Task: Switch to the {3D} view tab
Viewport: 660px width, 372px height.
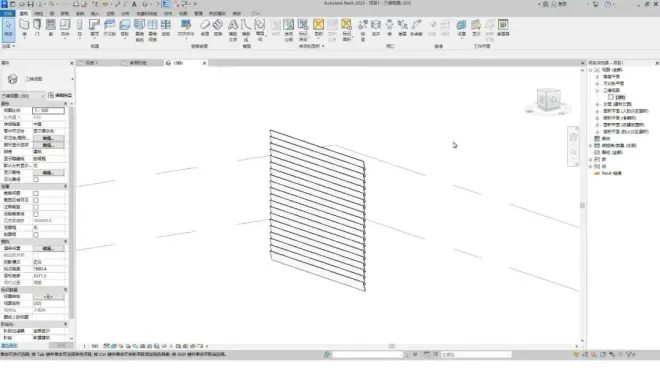Action: (178, 63)
